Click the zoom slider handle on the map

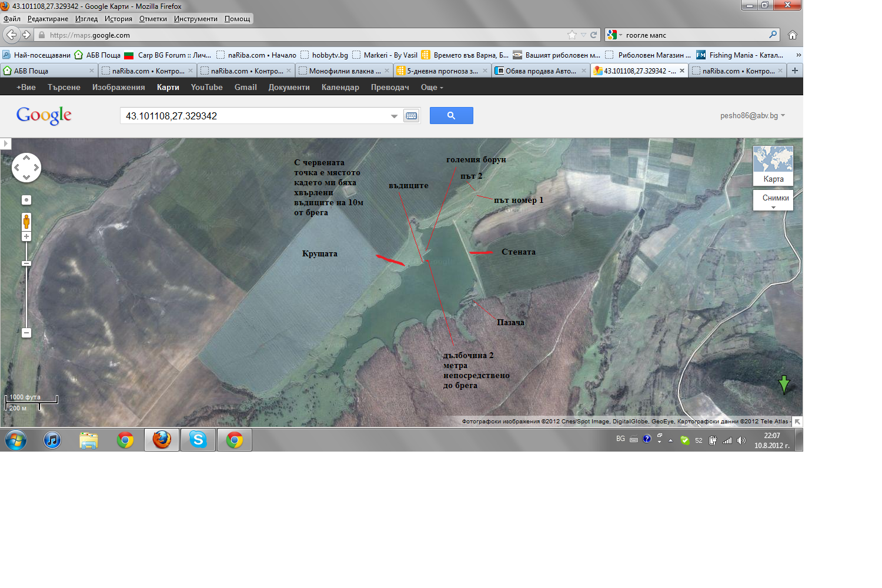tap(26, 263)
